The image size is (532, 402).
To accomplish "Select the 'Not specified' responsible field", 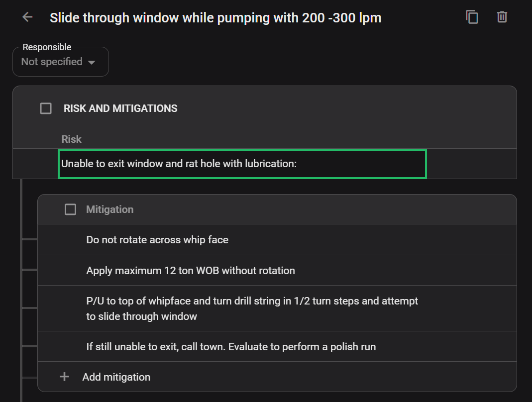I will click(52, 62).
